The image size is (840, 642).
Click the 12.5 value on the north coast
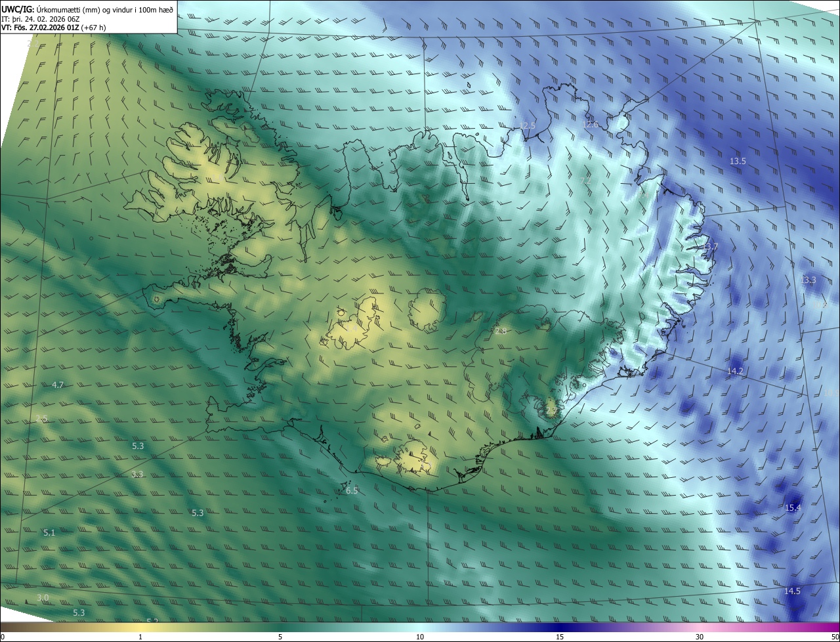pyautogui.click(x=528, y=125)
